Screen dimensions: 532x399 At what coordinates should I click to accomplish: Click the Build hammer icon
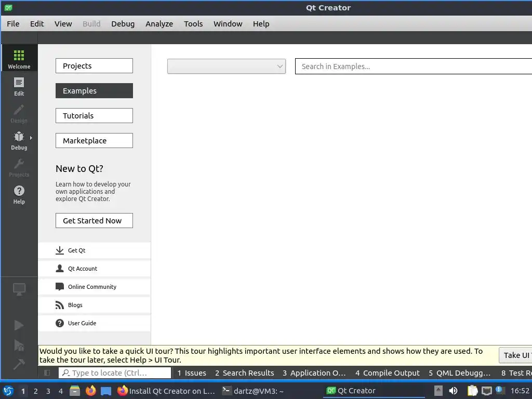(19, 364)
